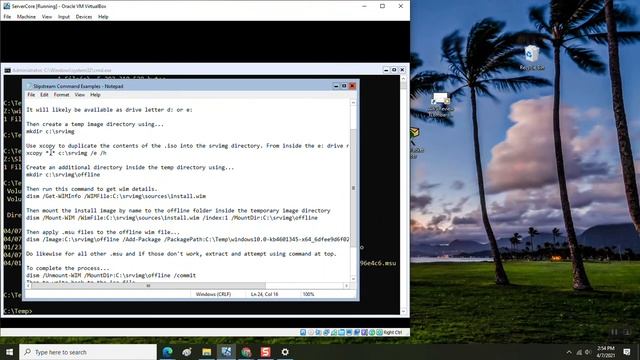Open Recycle Bin on the desktop
The image size is (640, 360).
point(531,58)
